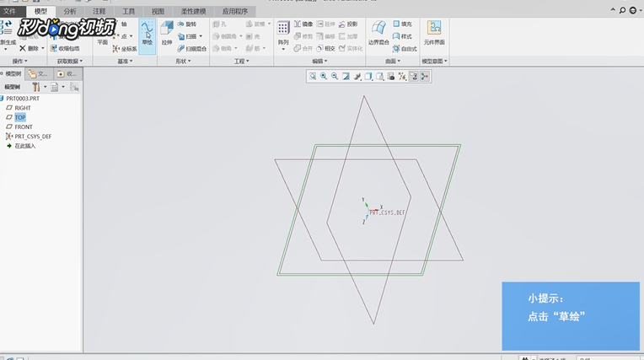
Task: Select the Swept Blend (扫描混合) tool
Action: point(192,49)
